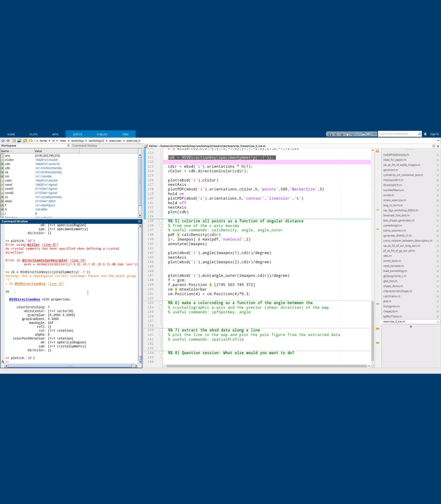Close radialPoleDensity.m document tab

coord(438,155)
